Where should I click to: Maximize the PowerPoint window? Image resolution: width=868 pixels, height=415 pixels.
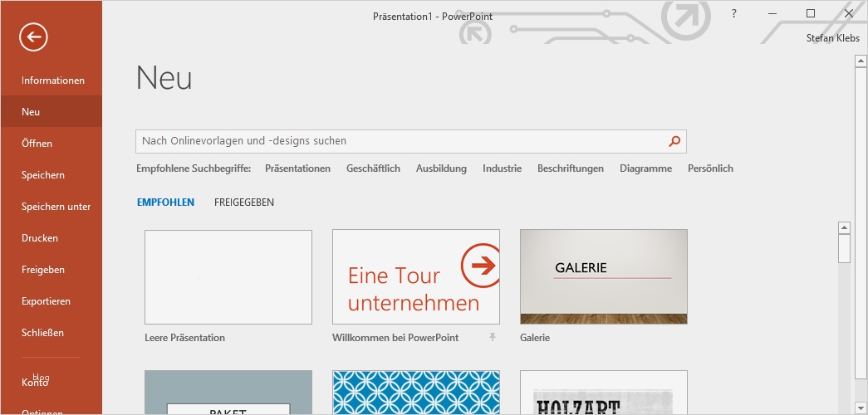tap(811, 14)
